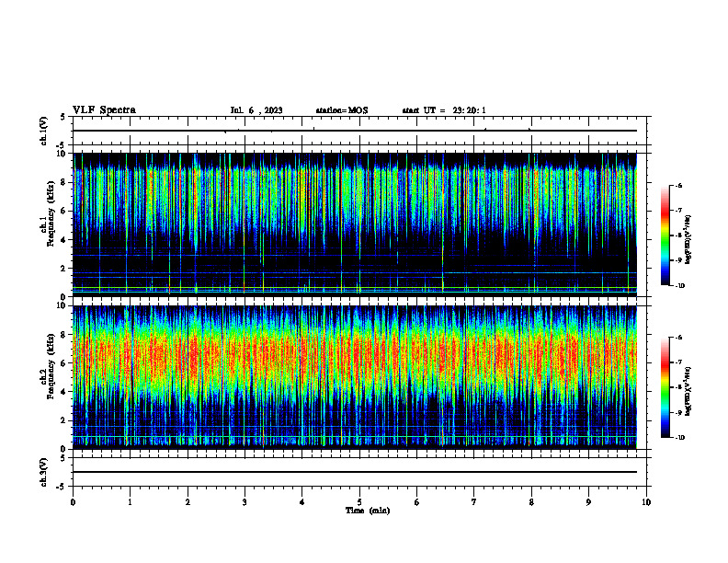This screenshot has width=728, height=563.
Task: Select the ch.2 colorbar log(PSD) label
Action: [x=688, y=391]
